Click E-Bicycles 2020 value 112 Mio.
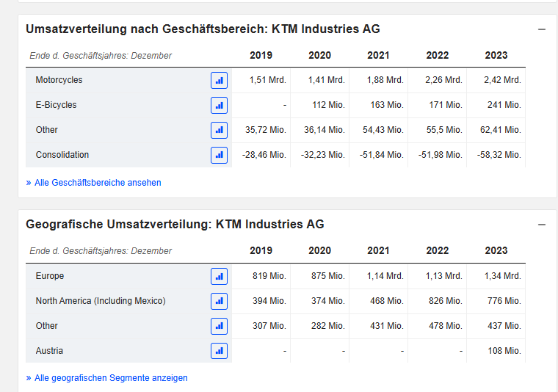 click(x=328, y=105)
